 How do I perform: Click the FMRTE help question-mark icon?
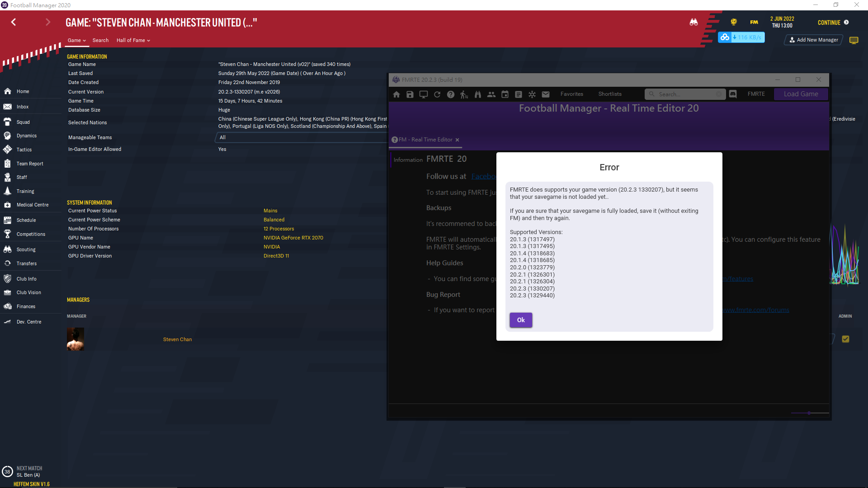451,94
